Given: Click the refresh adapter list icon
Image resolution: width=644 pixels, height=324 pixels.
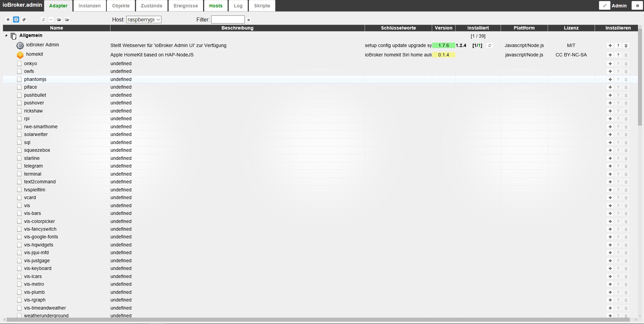Looking at the screenshot, I should pos(43,19).
